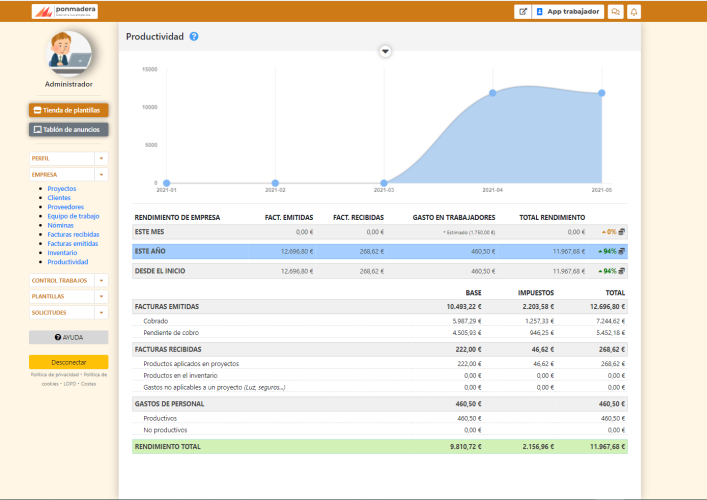The width and height of the screenshot is (707, 500).
Task: Click the 2021-04 data point on chart
Action: [x=493, y=93]
